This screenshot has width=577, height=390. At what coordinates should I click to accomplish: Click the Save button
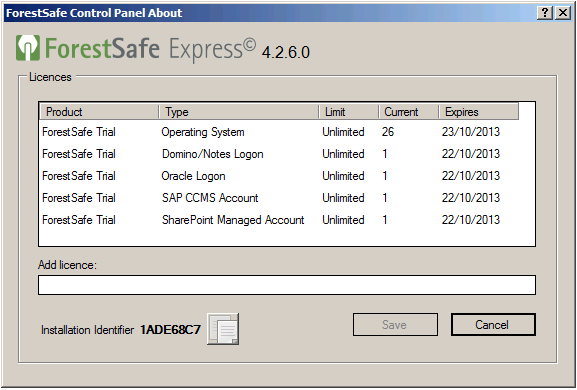[395, 325]
